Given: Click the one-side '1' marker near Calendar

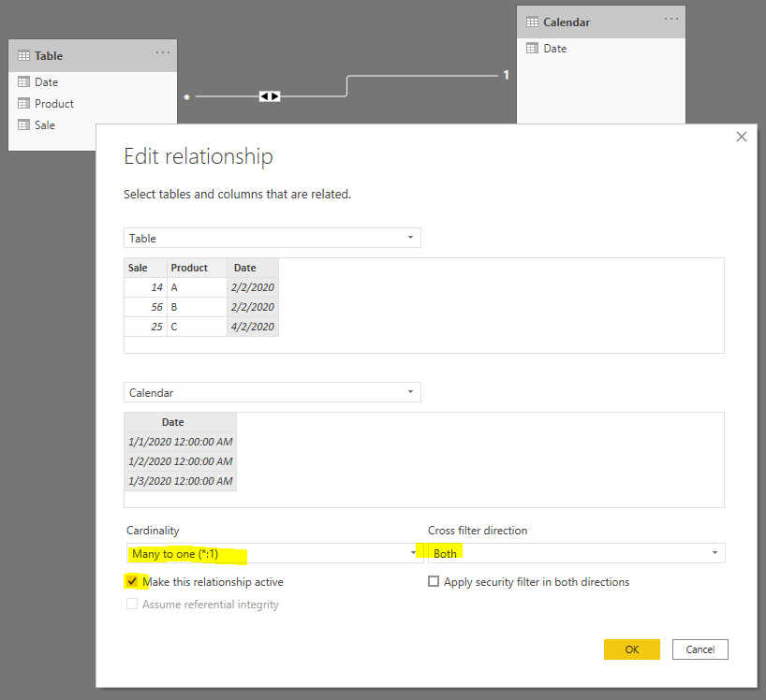Looking at the screenshot, I should (506, 75).
